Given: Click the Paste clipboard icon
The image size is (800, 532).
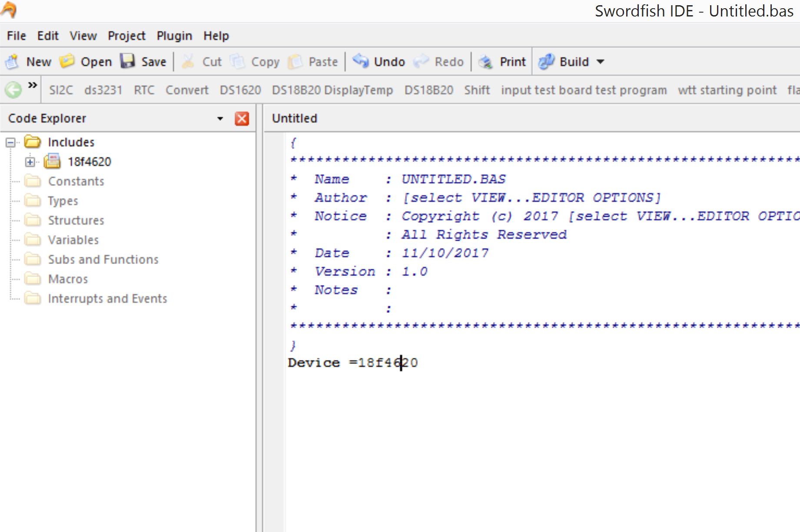Looking at the screenshot, I should (295, 62).
